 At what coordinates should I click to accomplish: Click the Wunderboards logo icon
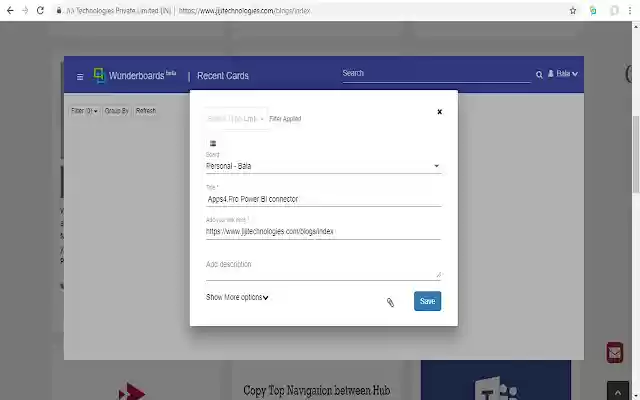tap(99, 76)
